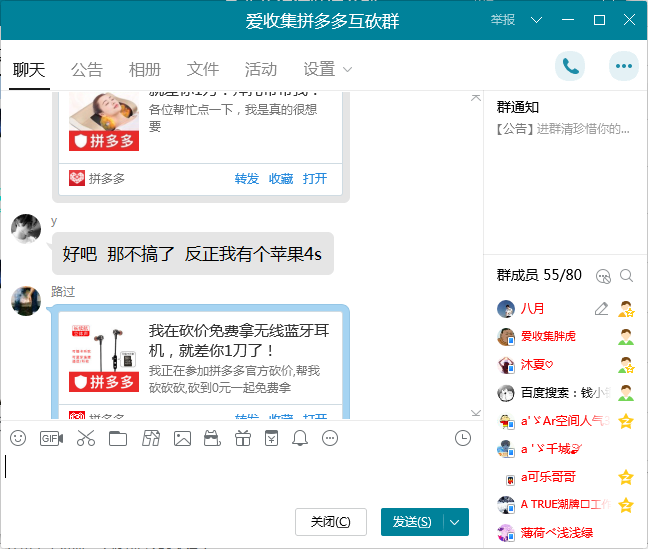The image size is (648, 549).
Task: Click sender name 路过
Action: (x=63, y=292)
